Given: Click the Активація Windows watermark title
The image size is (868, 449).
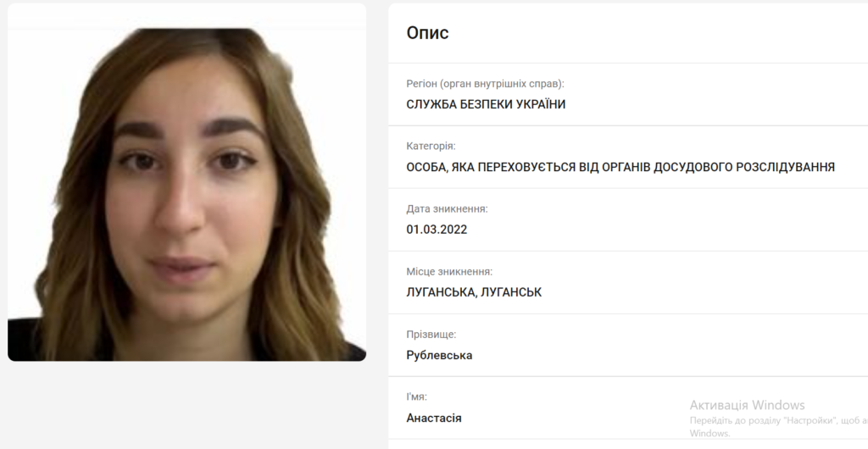Looking at the screenshot, I should coord(747,405).
